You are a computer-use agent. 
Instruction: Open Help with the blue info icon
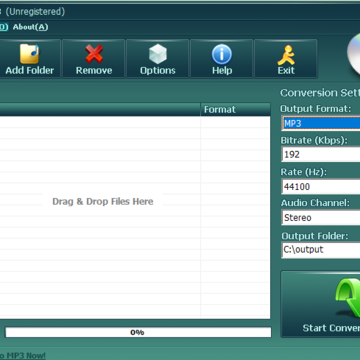(x=222, y=55)
